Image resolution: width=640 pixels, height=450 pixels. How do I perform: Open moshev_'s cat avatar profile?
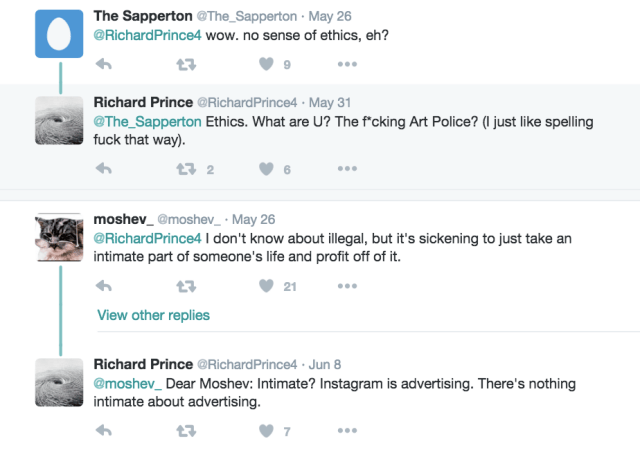pyautogui.click(x=60, y=236)
